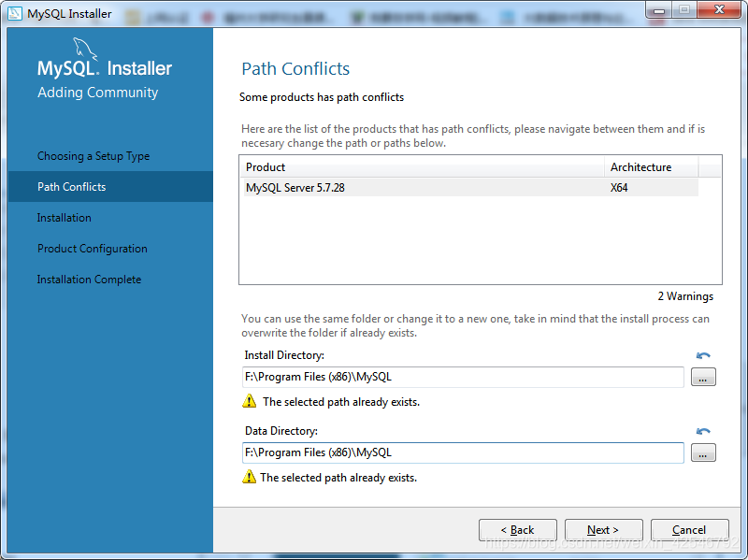Open the Product Configuration step
748x560 pixels.
(x=92, y=249)
